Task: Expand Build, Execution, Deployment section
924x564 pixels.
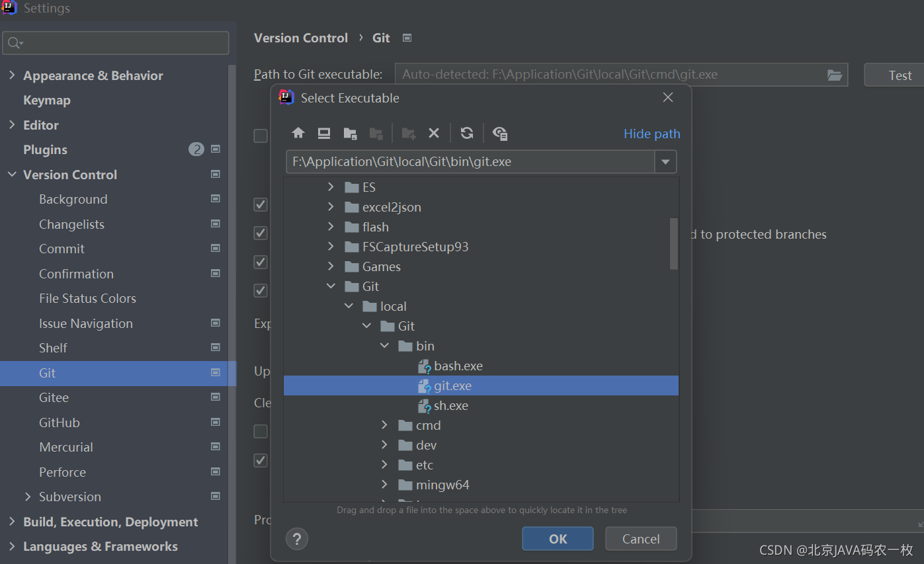Action: (x=12, y=522)
